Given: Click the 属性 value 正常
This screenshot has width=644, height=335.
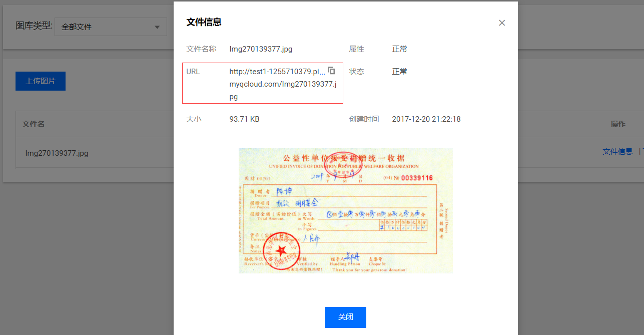Looking at the screenshot, I should [x=400, y=49].
